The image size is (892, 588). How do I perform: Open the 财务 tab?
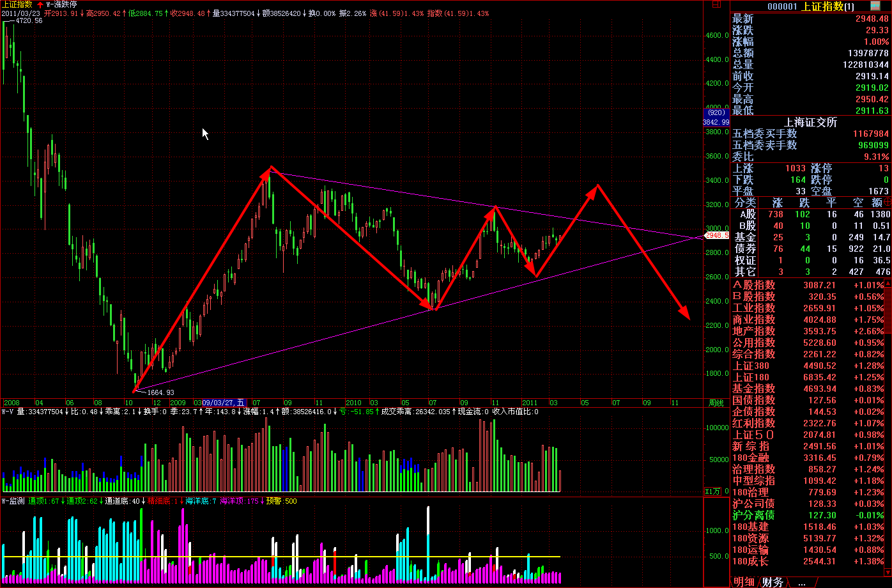pos(773,582)
